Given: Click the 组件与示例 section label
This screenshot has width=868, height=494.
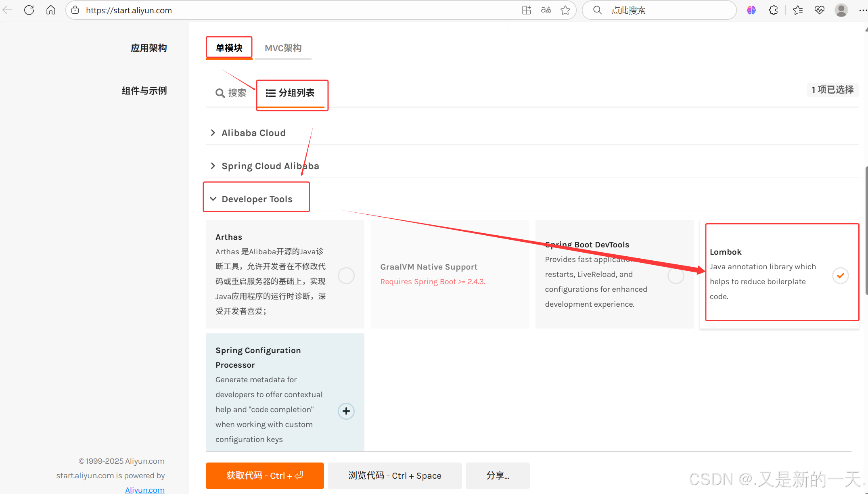Looking at the screenshot, I should tap(144, 91).
